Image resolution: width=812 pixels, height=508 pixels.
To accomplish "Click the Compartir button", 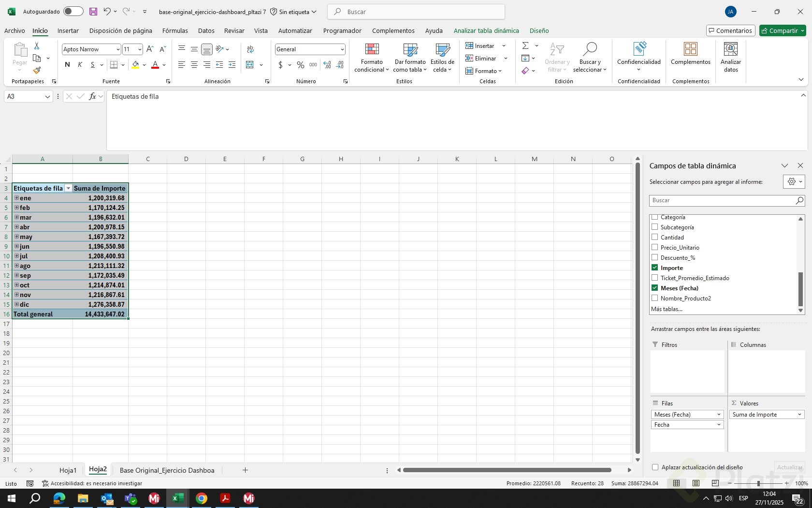I will click(x=783, y=30).
